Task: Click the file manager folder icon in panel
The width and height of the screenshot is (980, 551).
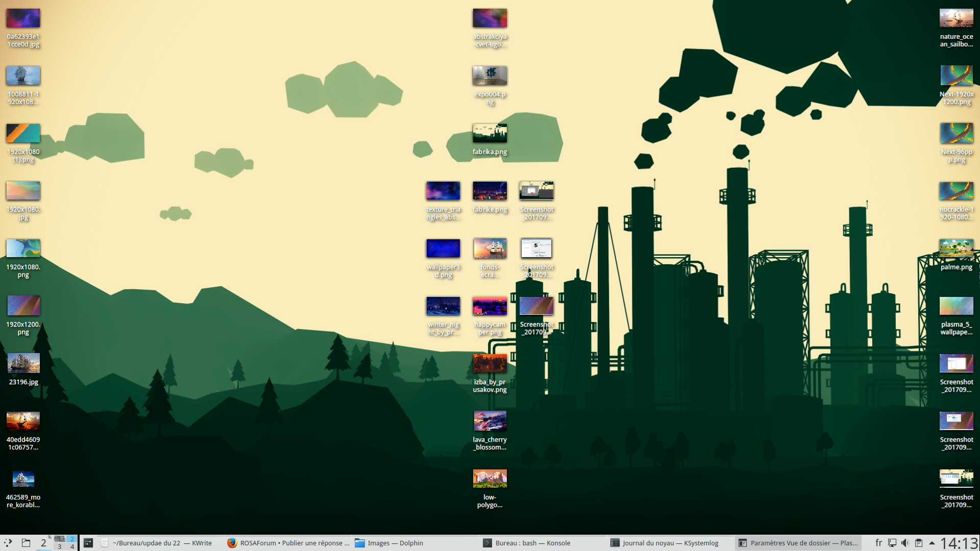Action: [x=26, y=543]
